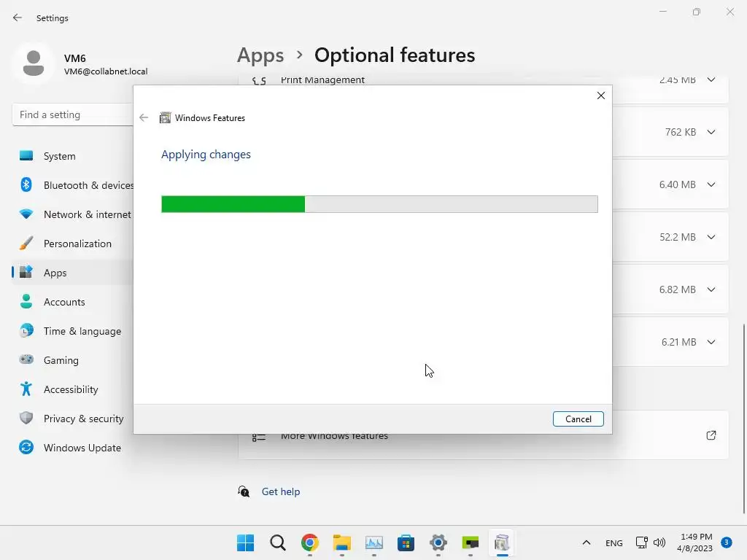The height and width of the screenshot is (560, 747).
Task: Open the clock and date flyout
Action: click(695, 542)
